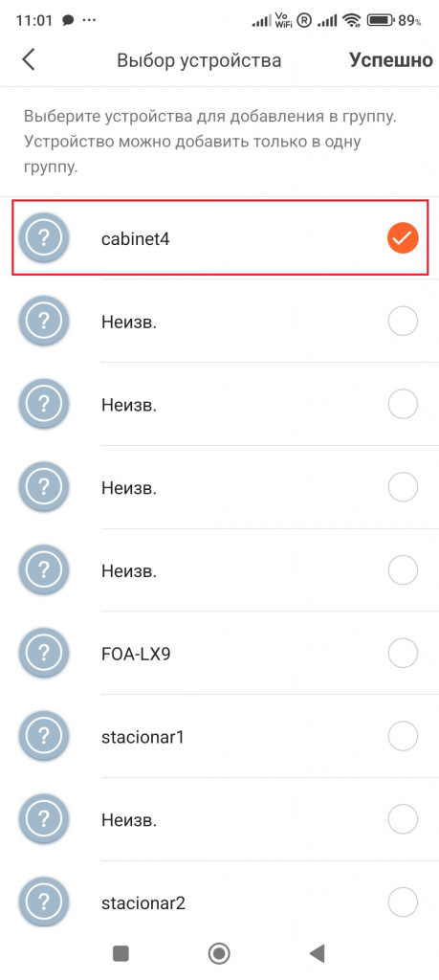Viewport: 439px width, 980px height.
Task: Select the stacionar1 list entry name
Action: [x=143, y=738]
